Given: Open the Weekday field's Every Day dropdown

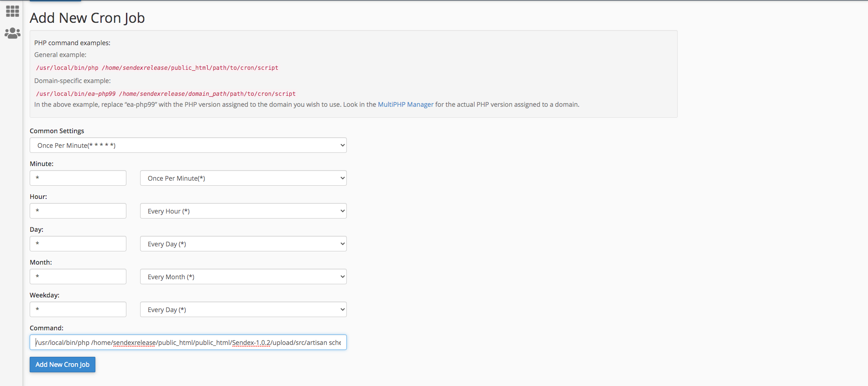Looking at the screenshot, I should pos(243,309).
